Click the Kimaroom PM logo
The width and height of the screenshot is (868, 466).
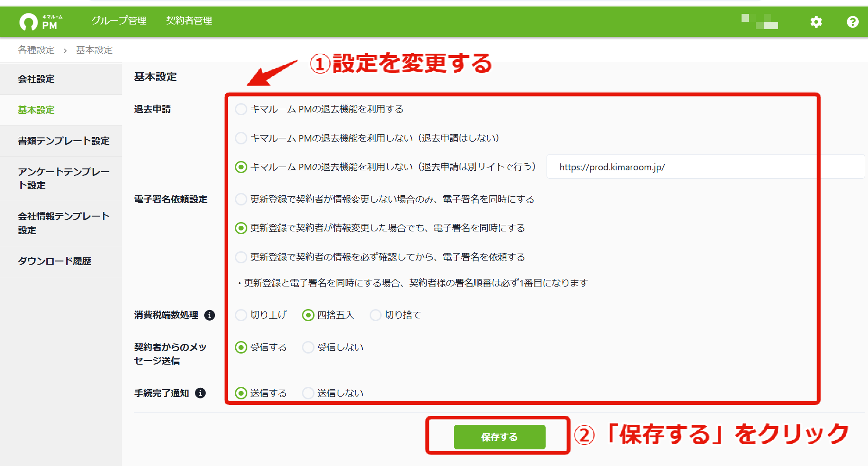[41, 22]
